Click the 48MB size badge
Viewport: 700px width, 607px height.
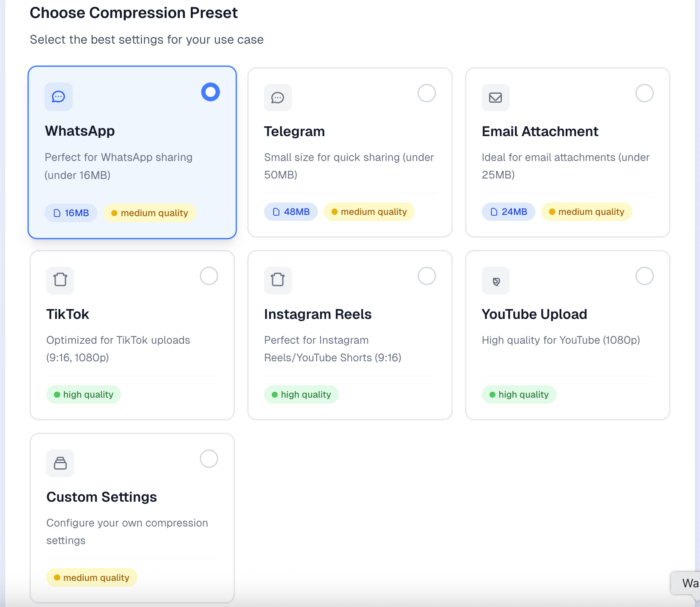pos(291,212)
